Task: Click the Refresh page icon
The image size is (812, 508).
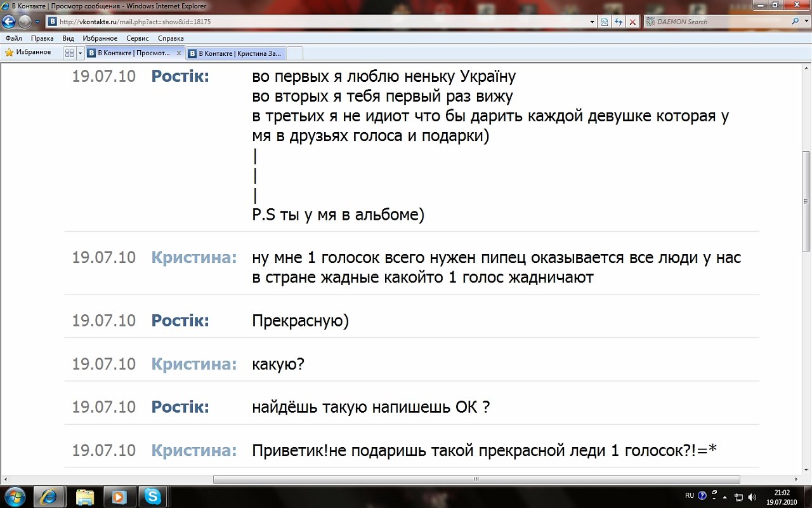Action: click(x=619, y=22)
